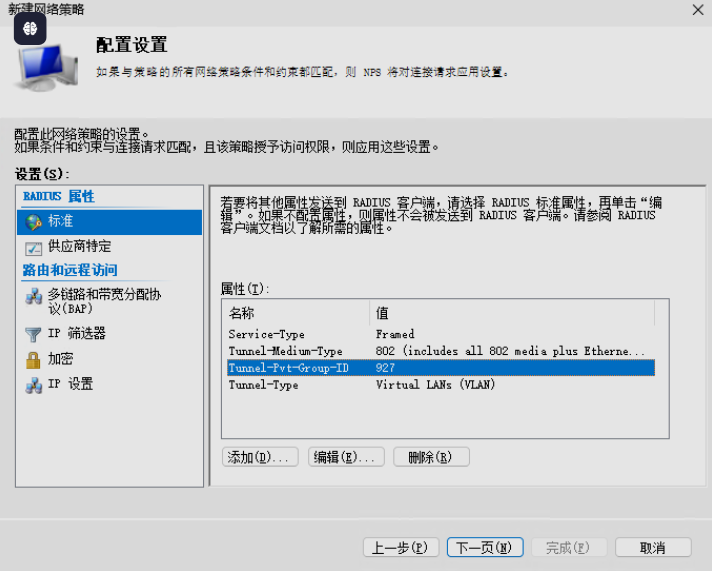712x571 pixels.
Task: Click the 多链路和带宽分配协议 network icon
Action: point(34,297)
